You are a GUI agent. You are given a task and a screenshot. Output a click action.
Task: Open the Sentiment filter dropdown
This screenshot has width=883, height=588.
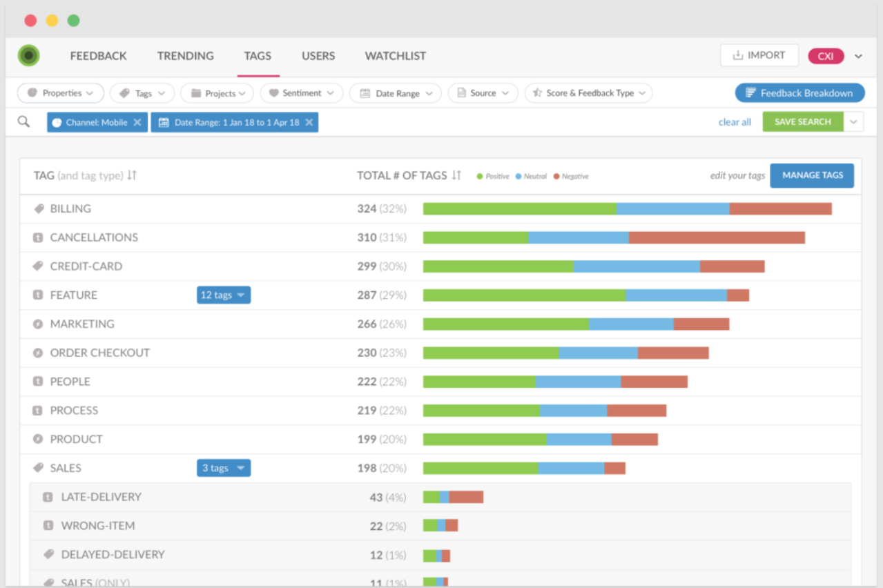pos(301,92)
